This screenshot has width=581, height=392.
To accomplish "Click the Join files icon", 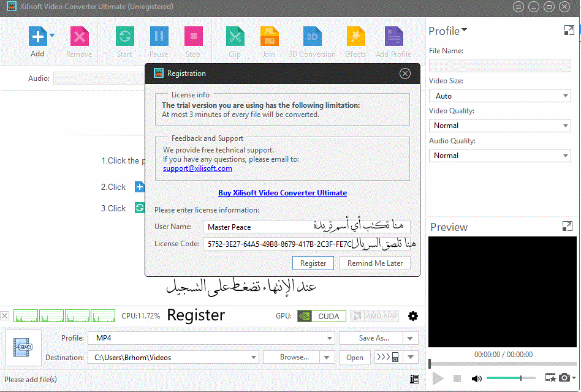I will pos(268,37).
